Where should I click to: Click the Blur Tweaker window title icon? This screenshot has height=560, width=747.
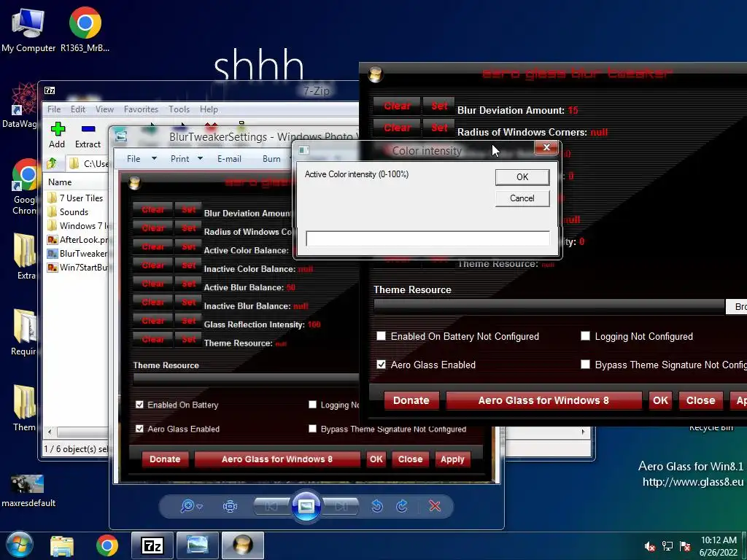tap(376, 74)
